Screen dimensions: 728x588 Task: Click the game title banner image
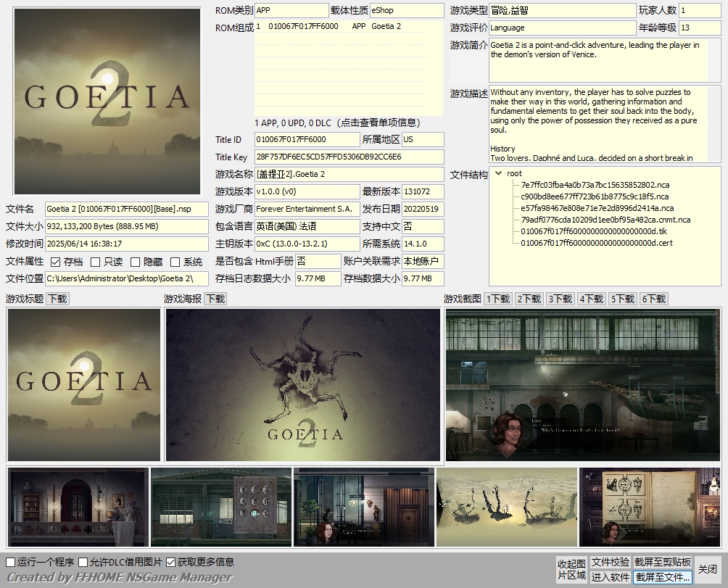pos(84,385)
